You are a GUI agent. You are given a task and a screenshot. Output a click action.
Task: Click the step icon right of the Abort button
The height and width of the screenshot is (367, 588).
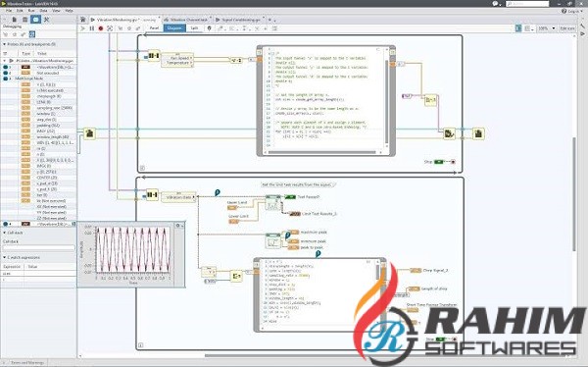click(110, 28)
